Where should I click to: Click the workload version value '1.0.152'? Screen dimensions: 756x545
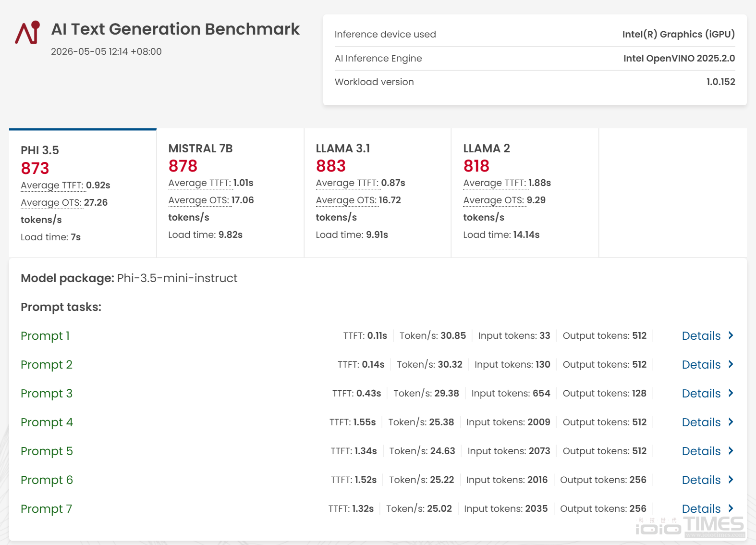pos(720,82)
